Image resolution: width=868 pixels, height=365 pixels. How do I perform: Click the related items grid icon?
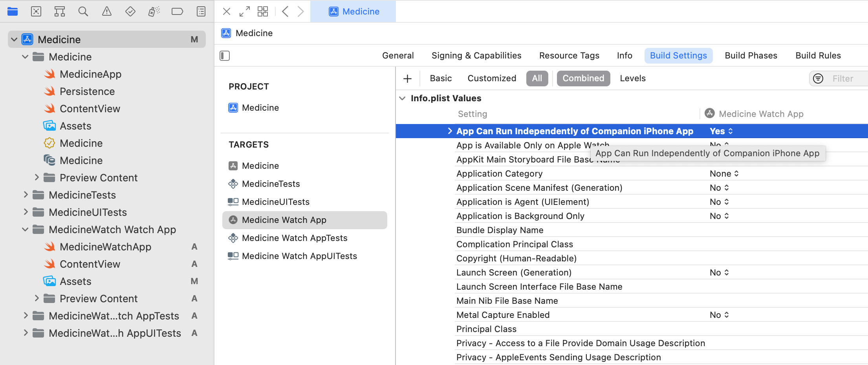point(262,12)
